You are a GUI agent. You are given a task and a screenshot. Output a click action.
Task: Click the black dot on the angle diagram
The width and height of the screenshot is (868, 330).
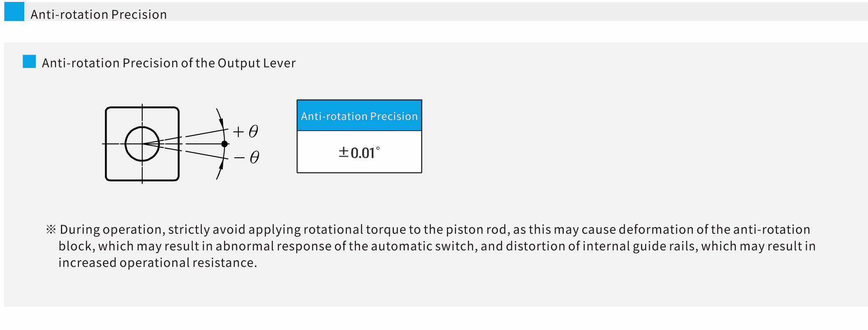click(x=225, y=144)
